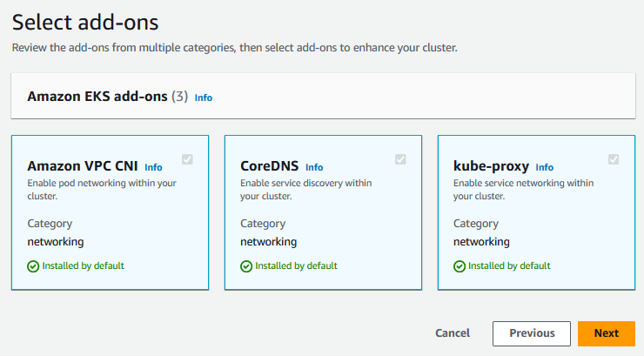Select the kube-proxy card title
The width and height of the screenshot is (644, 356).
[491, 166]
